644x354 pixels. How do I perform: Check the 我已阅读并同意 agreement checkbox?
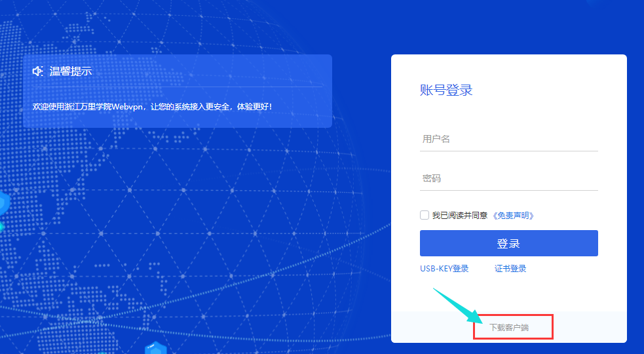(425, 215)
